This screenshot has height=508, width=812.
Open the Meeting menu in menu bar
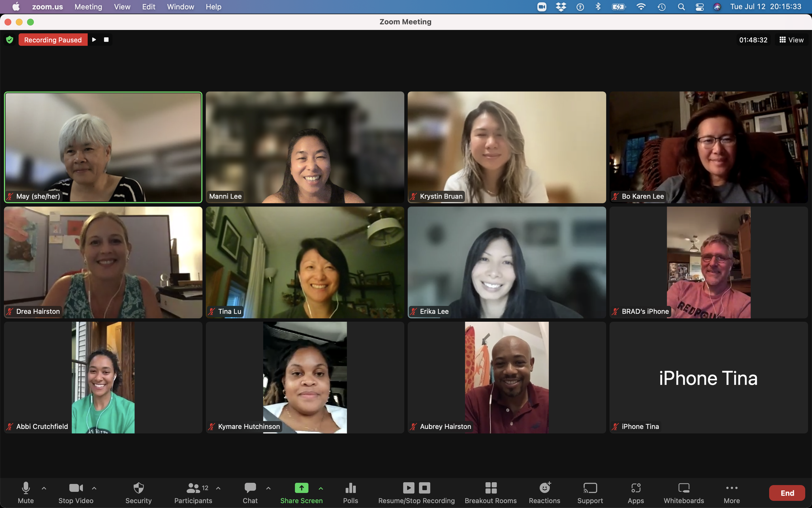click(88, 7)
